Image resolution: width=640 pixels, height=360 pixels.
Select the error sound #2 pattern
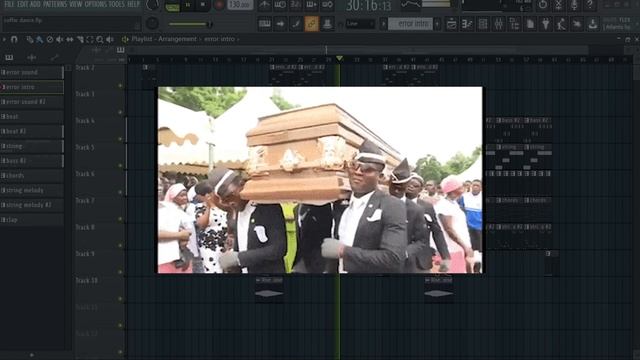point(32,102)
